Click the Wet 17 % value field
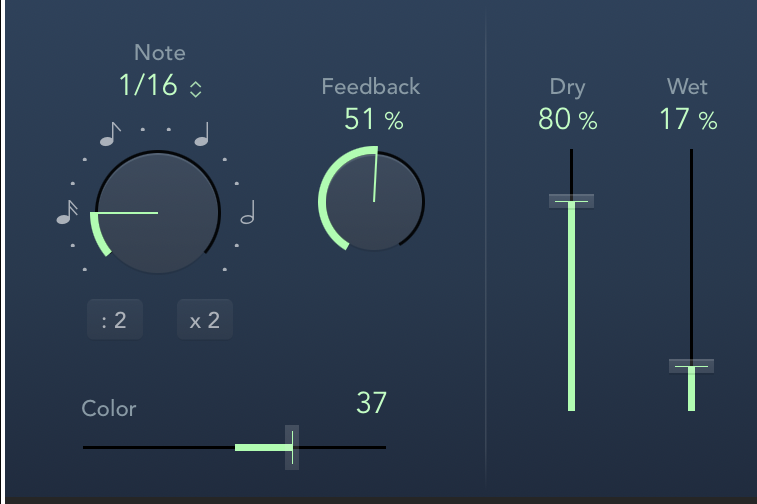 point(688,120)
